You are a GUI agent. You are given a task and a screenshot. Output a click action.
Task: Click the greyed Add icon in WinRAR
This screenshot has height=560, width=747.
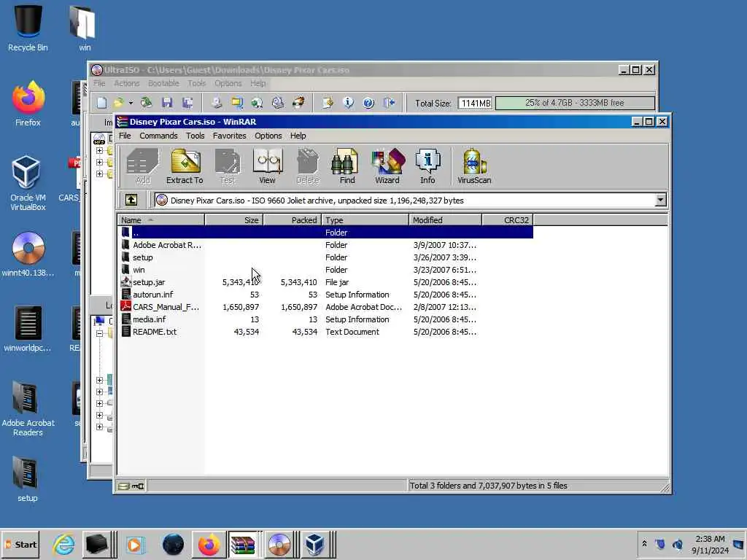point(142,166)
